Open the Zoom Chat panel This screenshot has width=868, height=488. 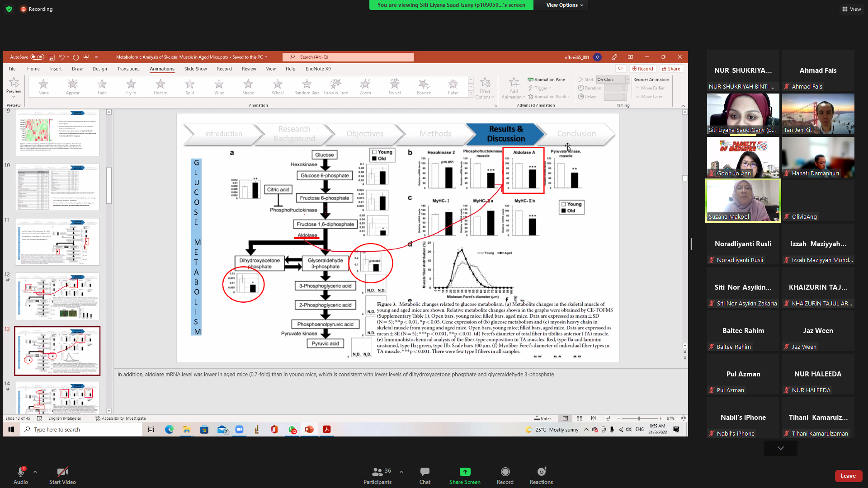425,472
